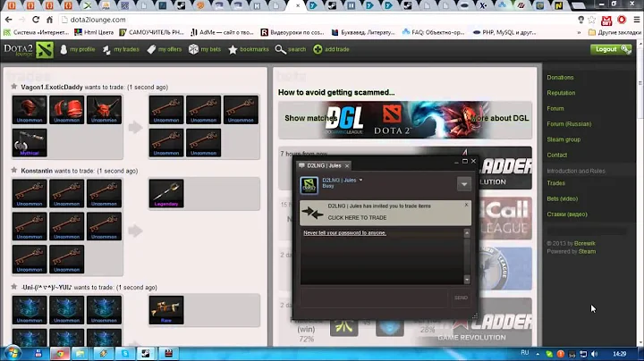
Task: Click More about DGL link
Action: (x=499, y=118)
